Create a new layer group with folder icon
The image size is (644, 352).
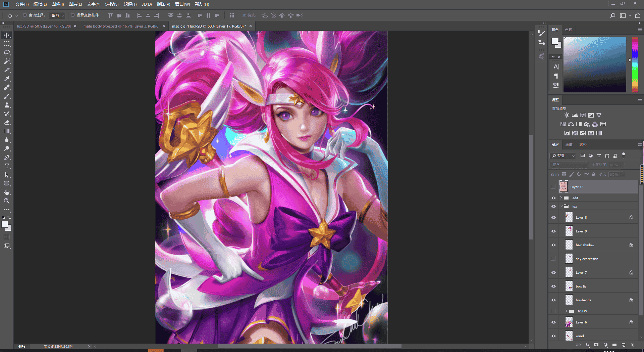tap(614, 345)
